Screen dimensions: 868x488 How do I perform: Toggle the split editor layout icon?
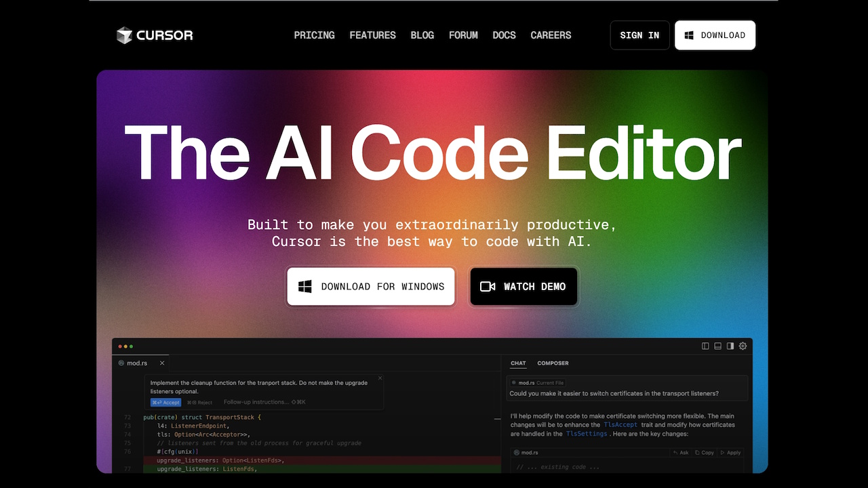coord(705,346)
